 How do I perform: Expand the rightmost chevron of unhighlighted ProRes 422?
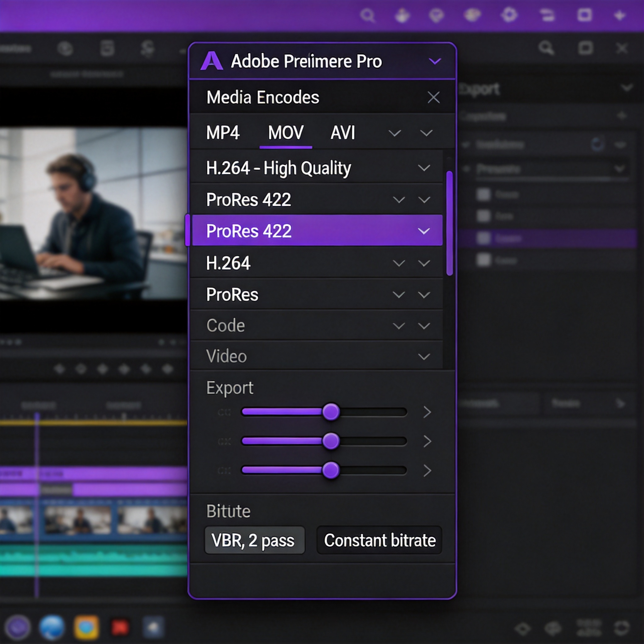(x=424, y=200)
